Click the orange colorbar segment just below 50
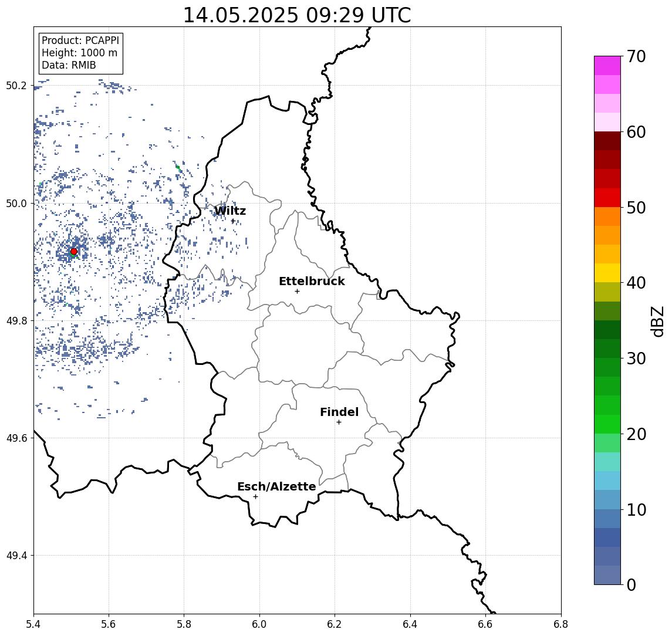672x636 pixels. pos(607,216)
